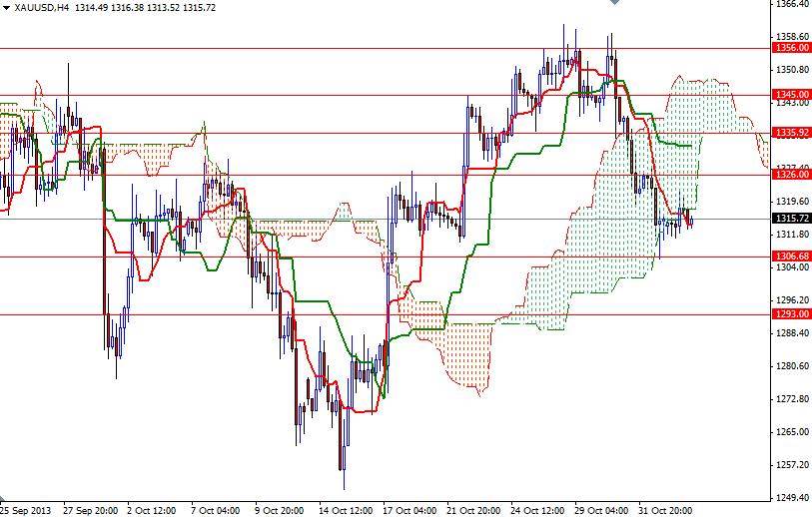
Task: Click the 29 Oct 04:00 time label
Action: (x=601, y=511)
